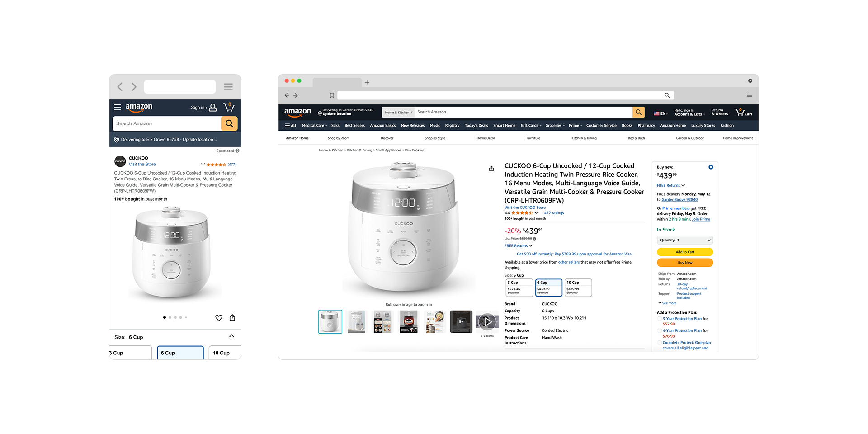This screenshot has height=434, width=868.
Task: Check the 4-Year Protection Plan box
Action: tap(660, 331)
